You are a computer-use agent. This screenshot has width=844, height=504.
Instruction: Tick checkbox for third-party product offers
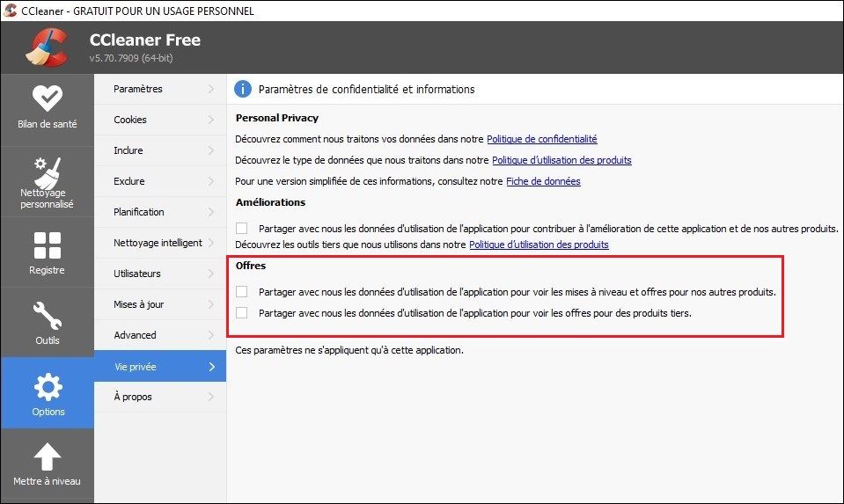pos(242,313)
